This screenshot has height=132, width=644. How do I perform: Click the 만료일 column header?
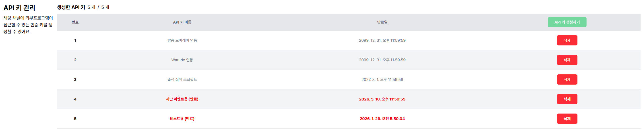pos(382,22)
